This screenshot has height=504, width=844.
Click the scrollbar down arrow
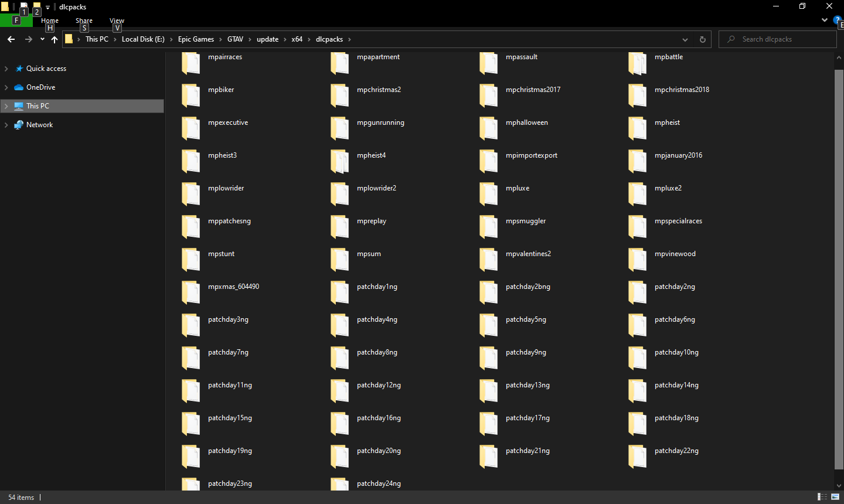coord(839,485)
